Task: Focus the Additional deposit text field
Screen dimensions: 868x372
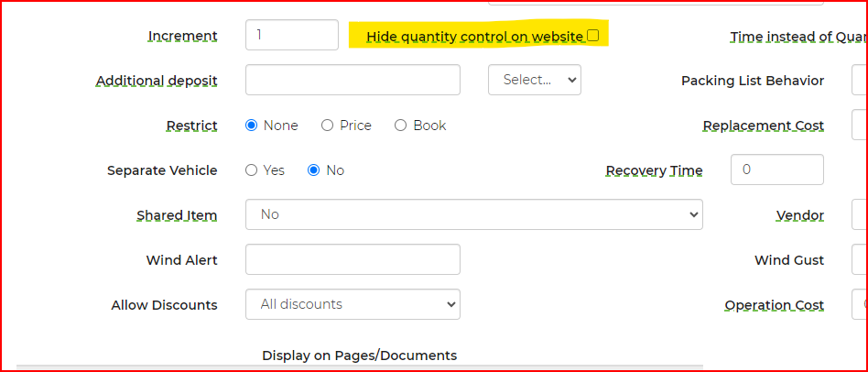Action: [353, 80]
